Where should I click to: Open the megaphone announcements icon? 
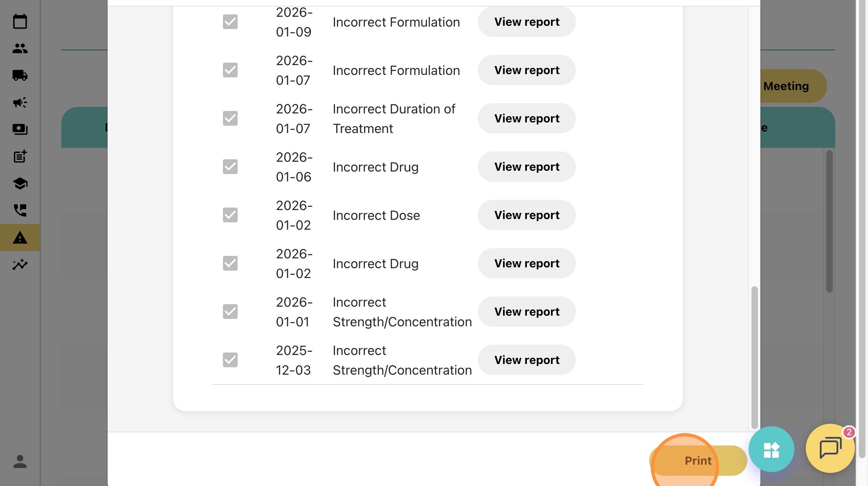pyautogui.click(x=20, y=102)
